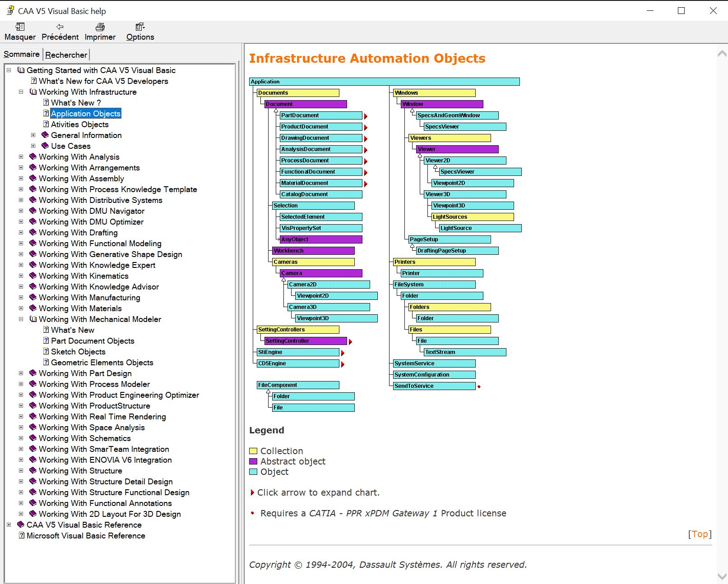Click the book icon of Use Cases
The height and width of the screenshot is (584, 728).
45,146
